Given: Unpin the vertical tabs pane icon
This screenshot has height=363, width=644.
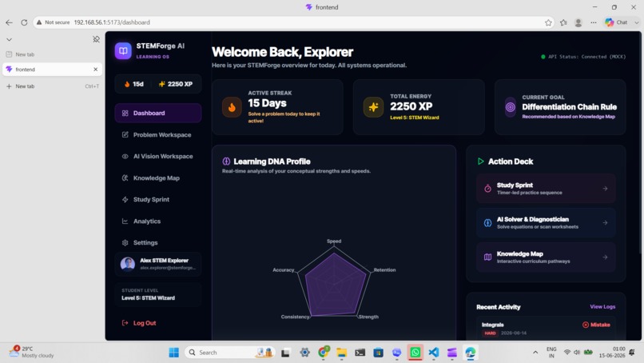Looking at the screenshot, I should pos(96,39).
